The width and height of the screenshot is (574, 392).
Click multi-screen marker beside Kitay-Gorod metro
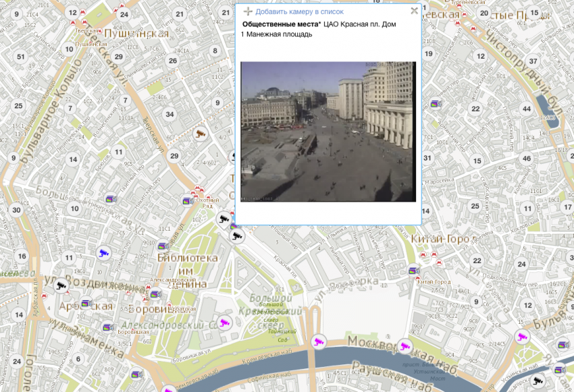pos(414,271)
